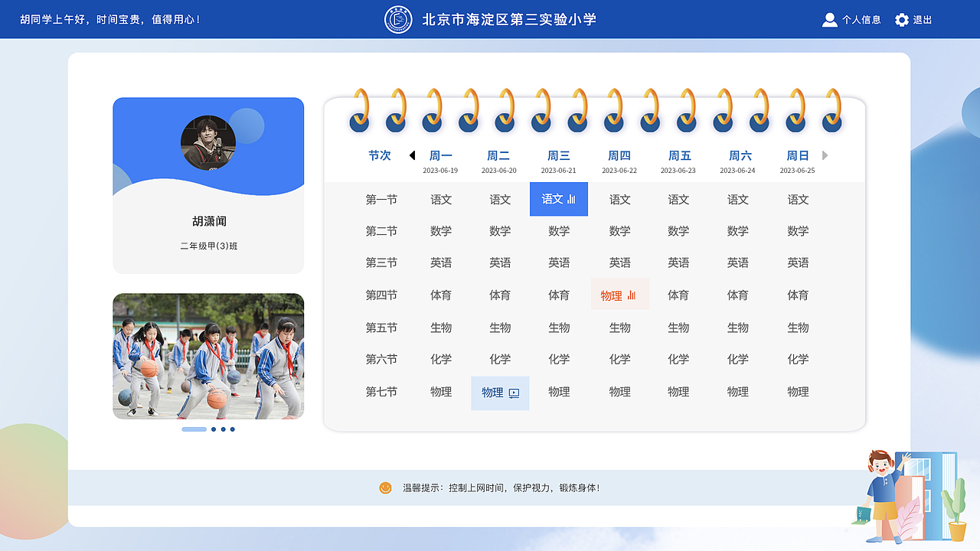Select the 周五 column header tab

pyautogui.click(x=679, y=155)
